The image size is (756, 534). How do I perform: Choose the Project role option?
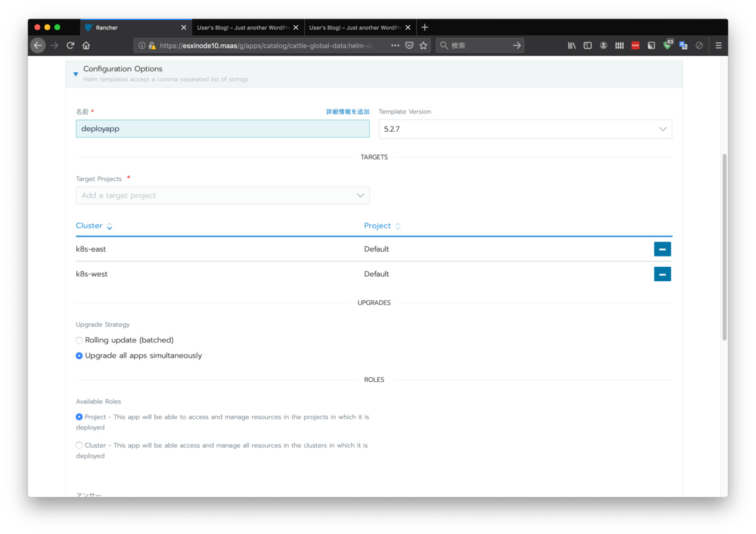point(79,417)
